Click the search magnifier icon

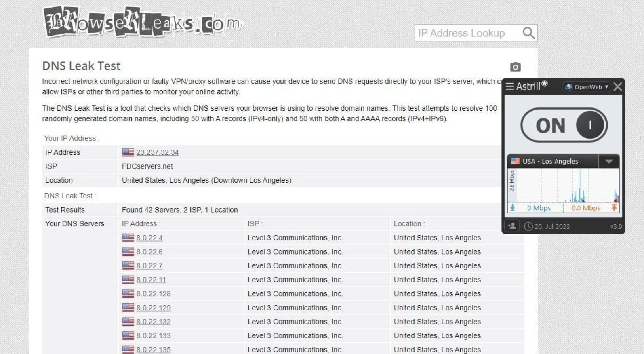pyautogui.click(x=528, y=33)
